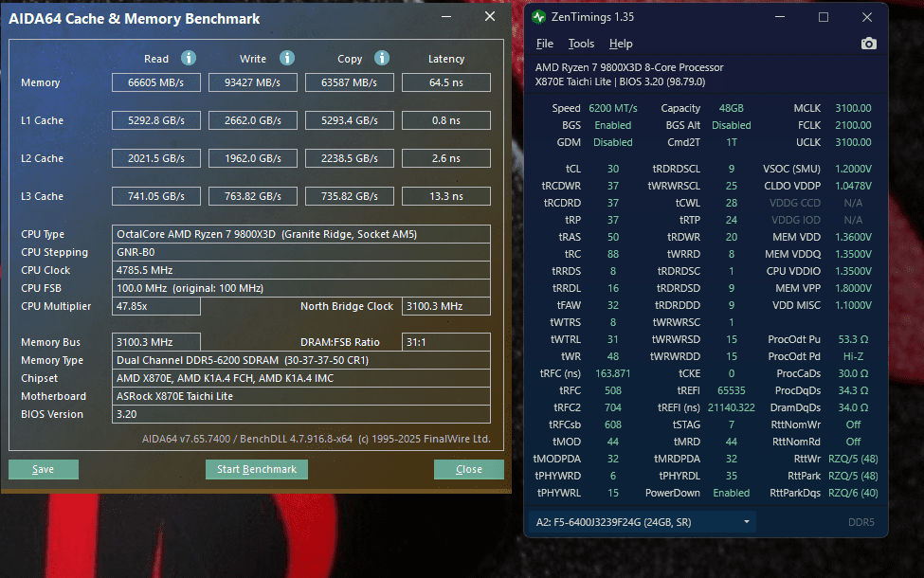924x578 pixels.
Task: Minimize the ZenTimings window
Action: 780,17
